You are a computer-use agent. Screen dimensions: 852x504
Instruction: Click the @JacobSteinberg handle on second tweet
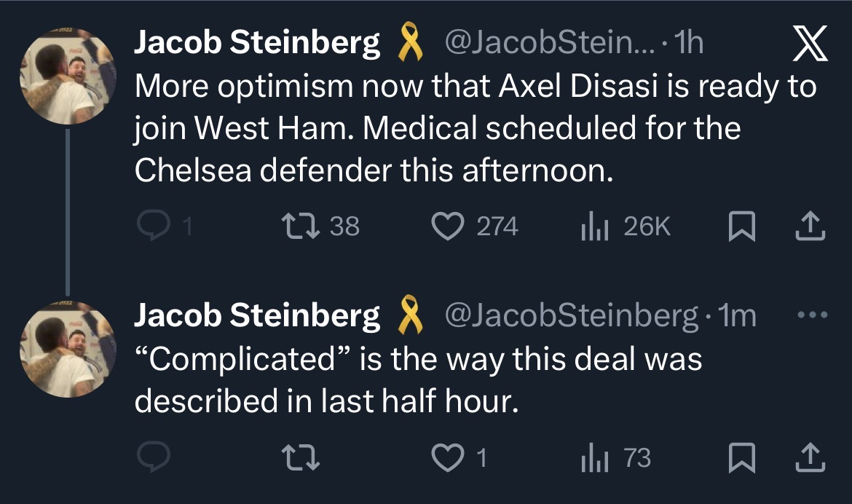click(572, 316)
